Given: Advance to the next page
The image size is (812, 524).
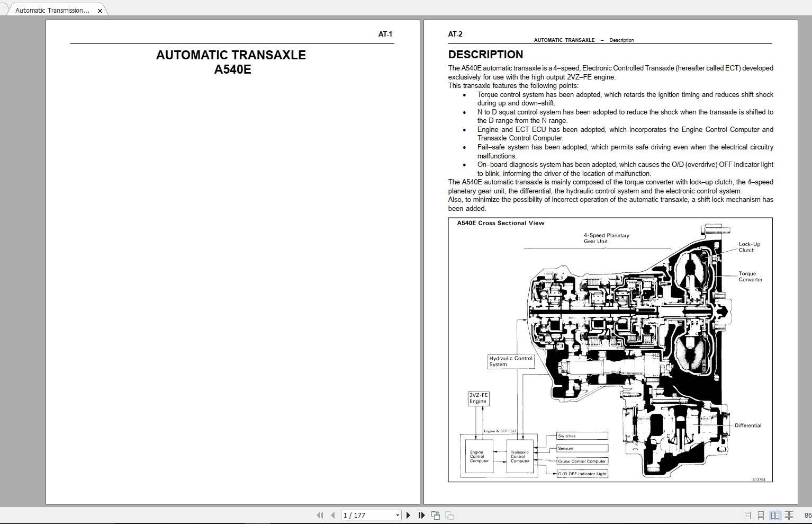Looking at the screenshot, I should point(408,515).
